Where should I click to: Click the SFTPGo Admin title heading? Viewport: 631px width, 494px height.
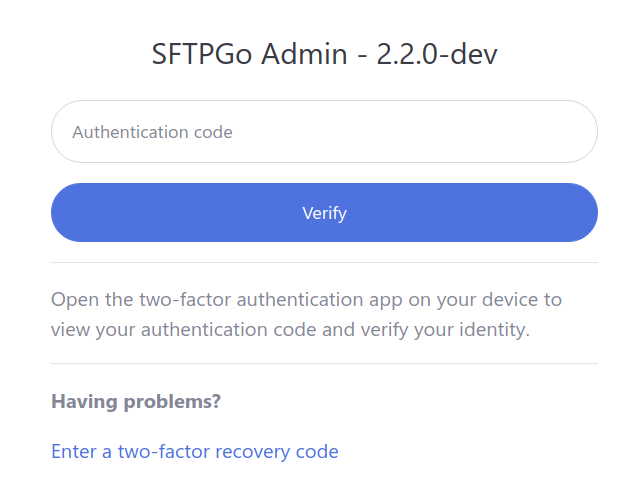coord(324,54)
